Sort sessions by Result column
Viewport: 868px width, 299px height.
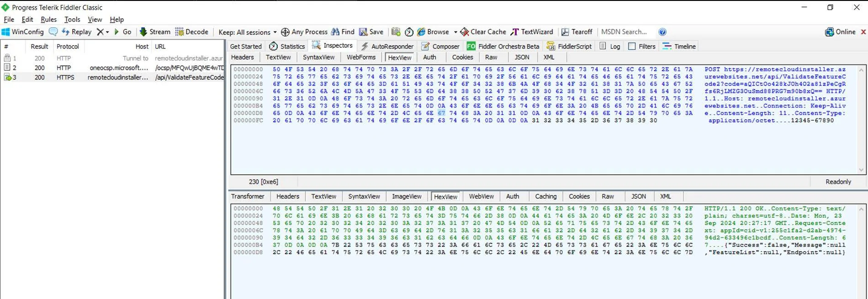[x=39, y=46]
